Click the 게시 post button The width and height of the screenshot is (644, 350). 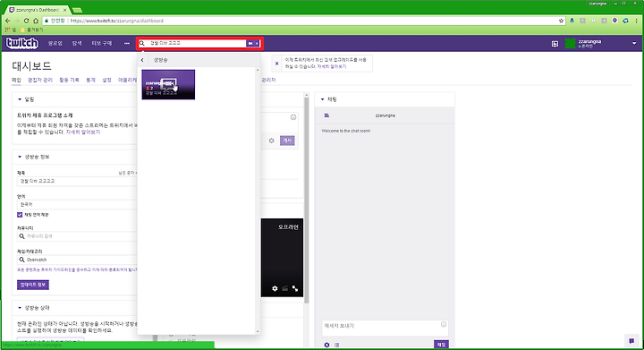(x=287, y=141)
